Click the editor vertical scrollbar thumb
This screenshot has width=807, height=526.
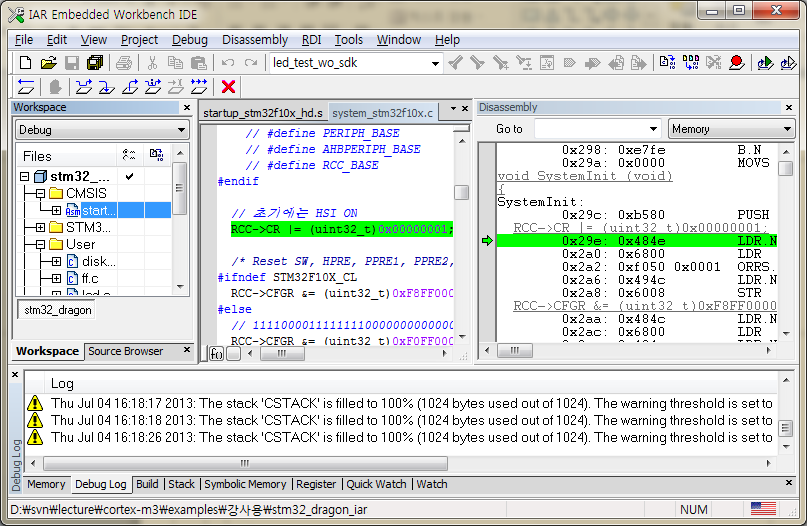(x=462, y=192)
